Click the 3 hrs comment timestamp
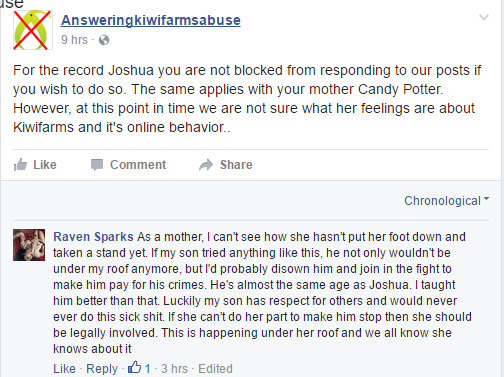Viewport: 504px width, 377px height. click(175, 369)
